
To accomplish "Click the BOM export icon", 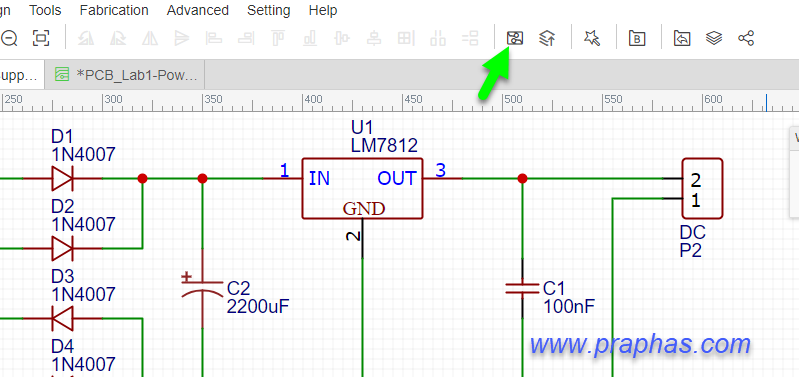I will click(637, 38).
